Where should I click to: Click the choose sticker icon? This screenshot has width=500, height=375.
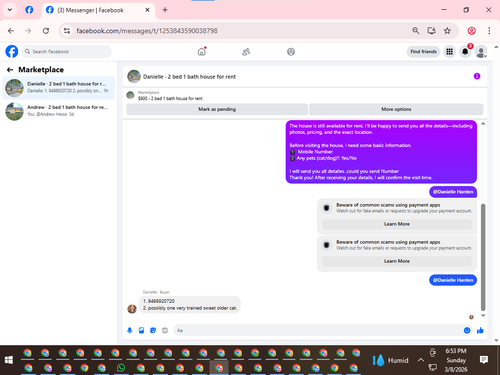[153, 330]
